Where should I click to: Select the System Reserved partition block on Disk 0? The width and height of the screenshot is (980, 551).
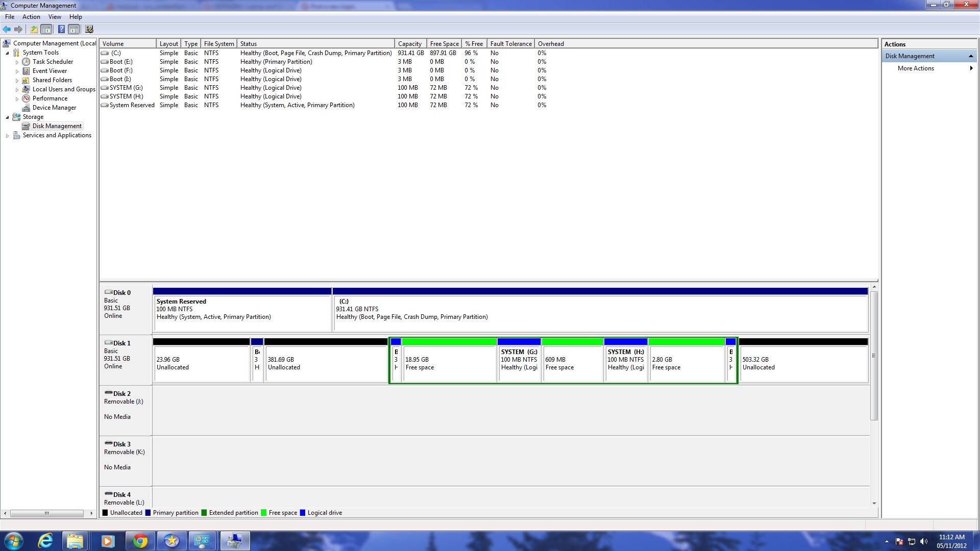242,310
